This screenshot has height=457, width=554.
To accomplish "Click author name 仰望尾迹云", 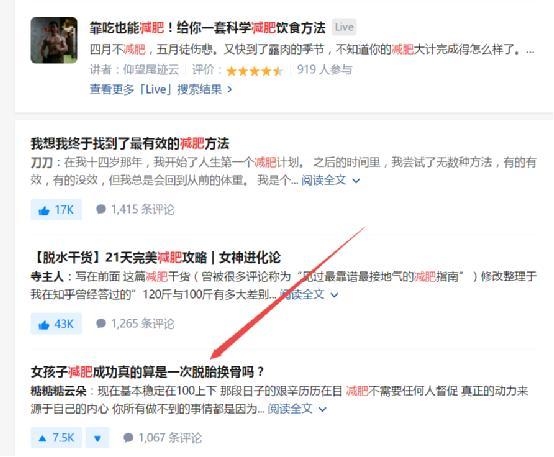I will pyautogui.click(x=151, y=70).
